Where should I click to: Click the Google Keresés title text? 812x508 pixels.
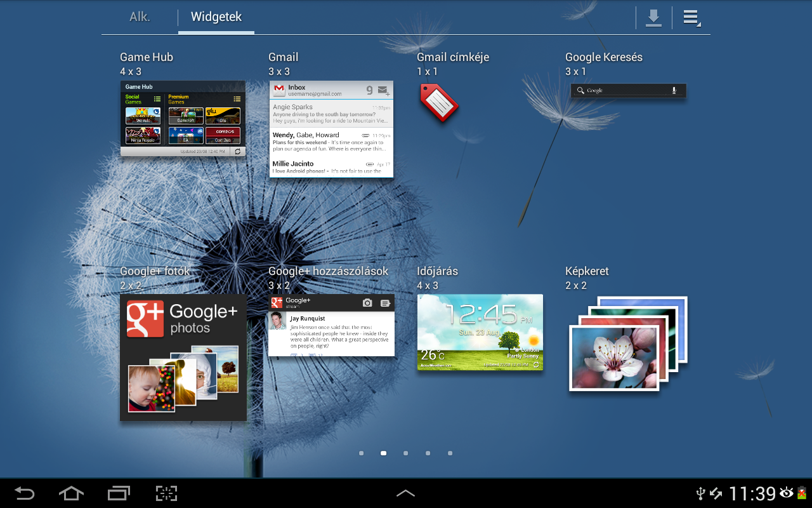[x=604, y=57]
